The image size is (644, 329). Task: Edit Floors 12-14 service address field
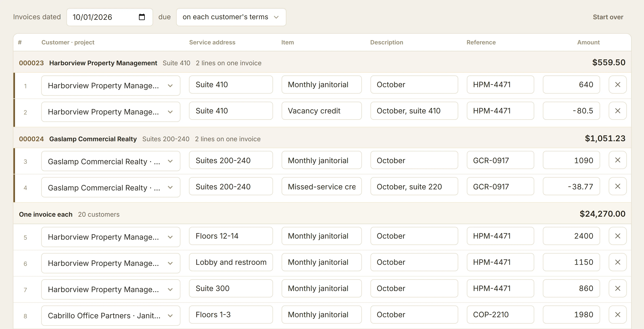(x=231, y=236)
